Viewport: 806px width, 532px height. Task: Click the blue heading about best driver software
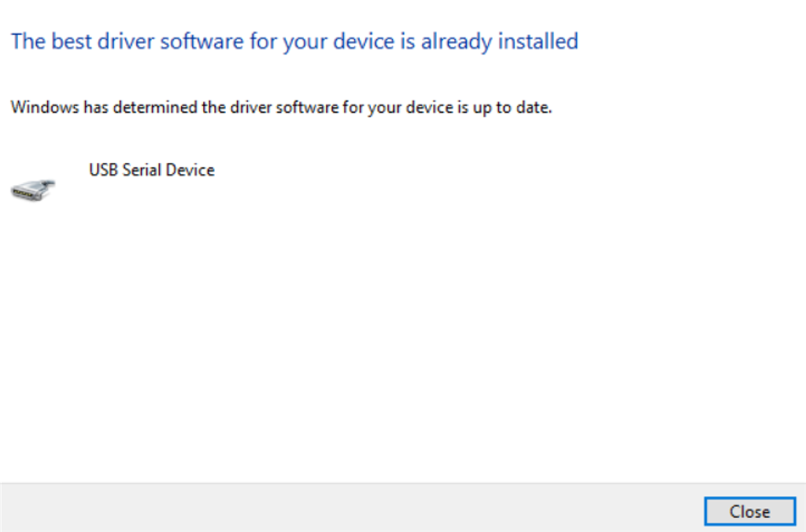pyautogui.click(x=294, y=42)
